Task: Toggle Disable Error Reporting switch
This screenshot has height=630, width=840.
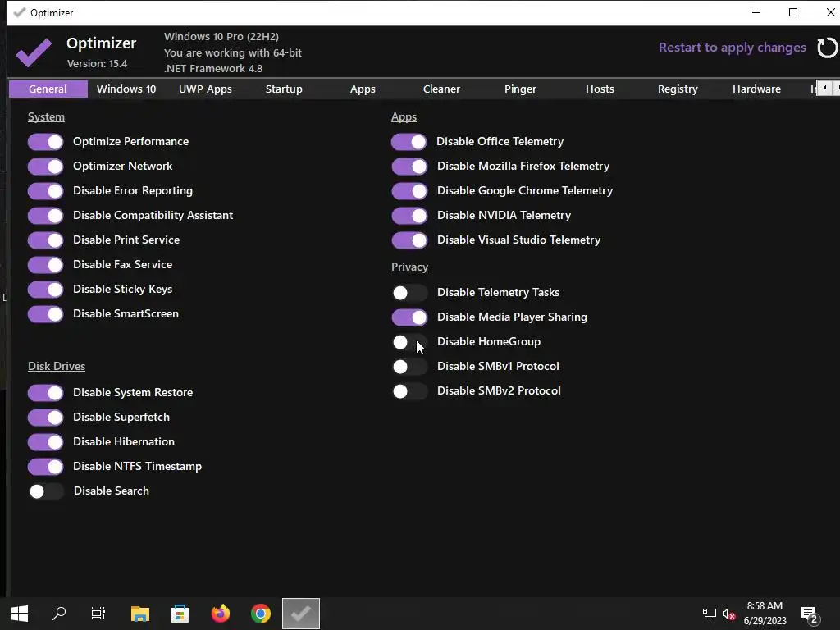Action: [x=46, y=191]
